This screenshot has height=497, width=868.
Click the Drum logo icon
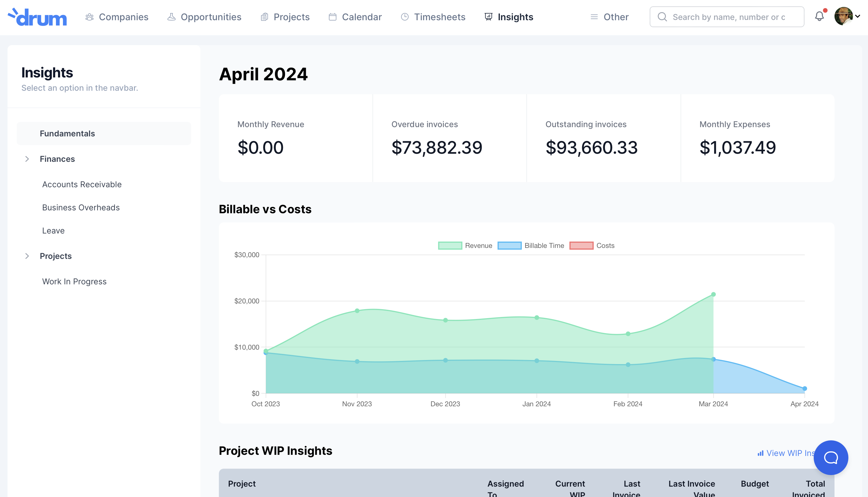click(x=37, y=17)
